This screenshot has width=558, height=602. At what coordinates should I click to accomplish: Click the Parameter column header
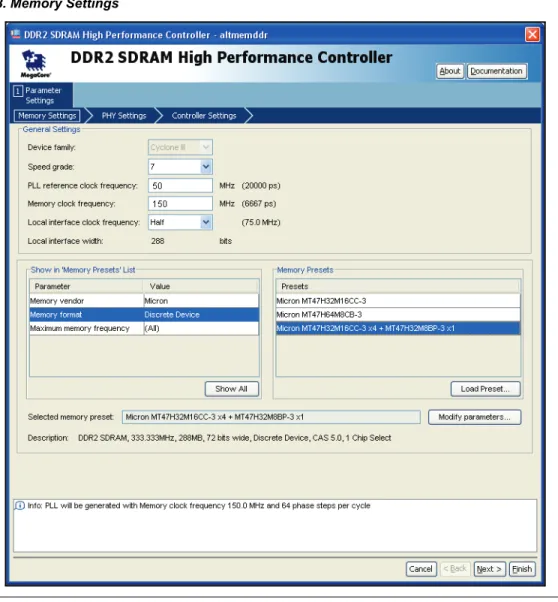(x=86, y=286)
